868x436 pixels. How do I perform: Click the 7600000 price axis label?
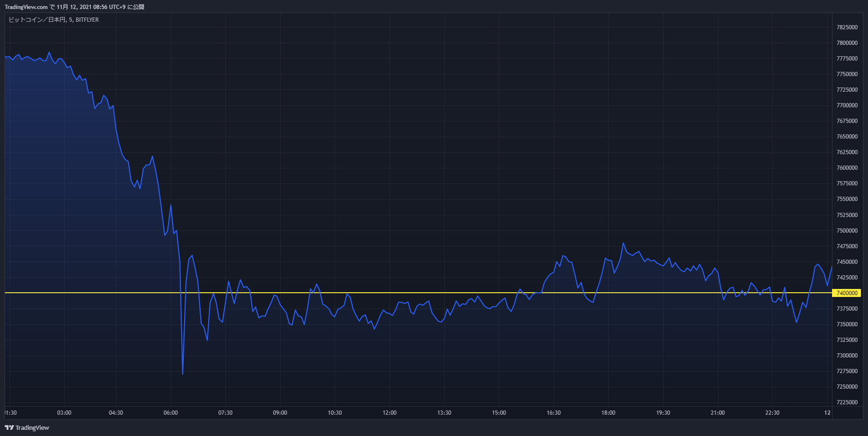pos(847,168)
